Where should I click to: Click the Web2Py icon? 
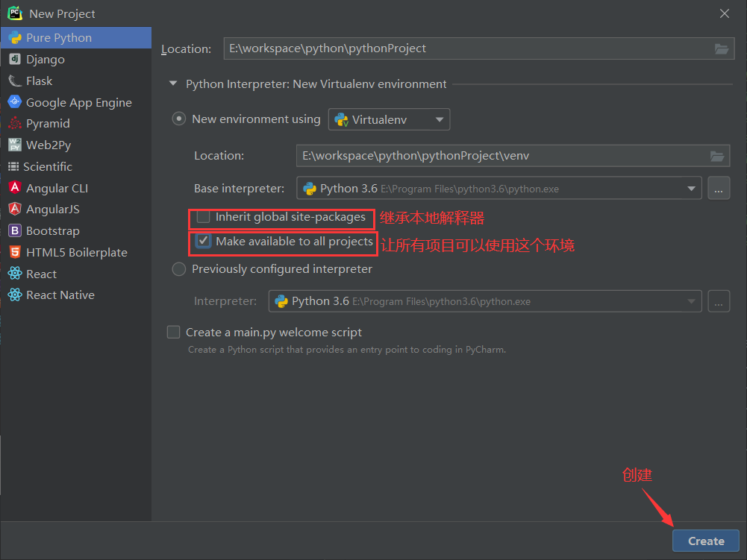[x=15, y=145]
